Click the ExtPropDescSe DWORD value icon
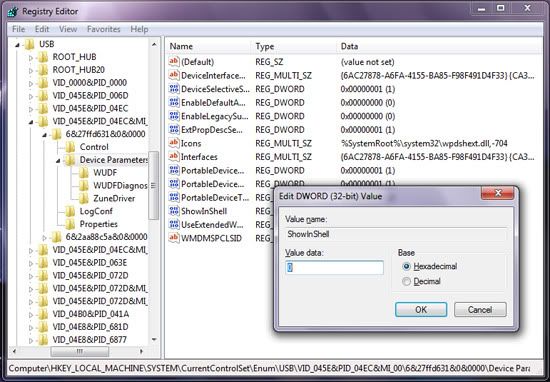The height and width of the screenshot is (382, 550). pyautogui.click(x=174, y=129)
